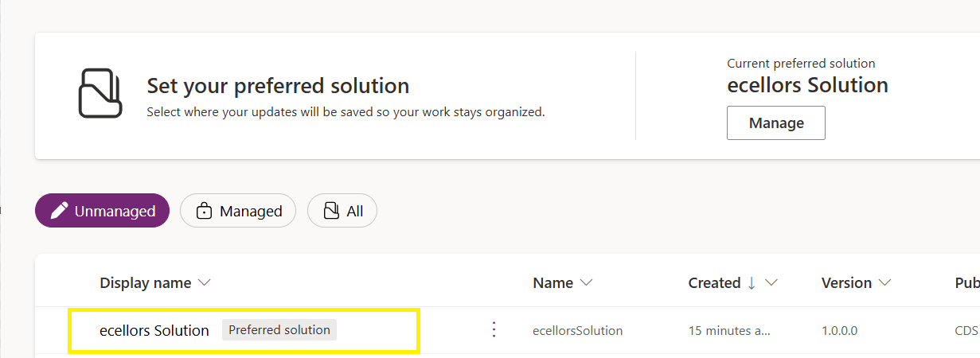Click the 1.0.0.0 version cell

(839, 330)
